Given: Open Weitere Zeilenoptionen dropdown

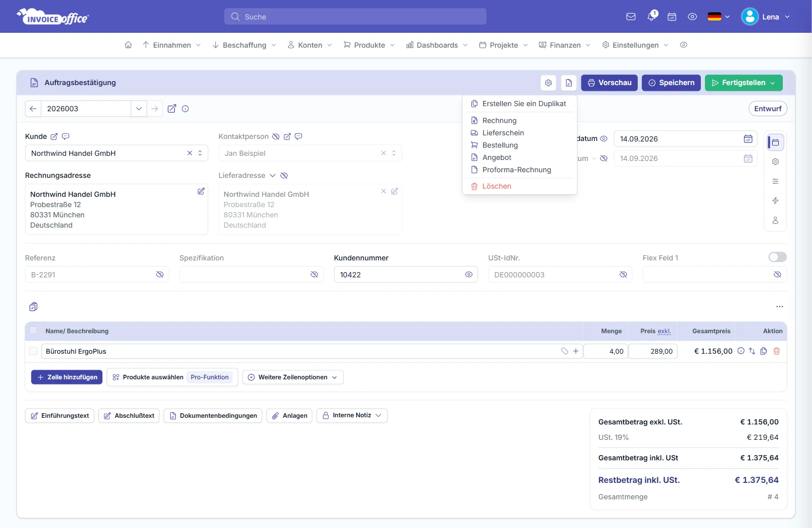Looking at the screenshot, I should (x=293, y=377).
